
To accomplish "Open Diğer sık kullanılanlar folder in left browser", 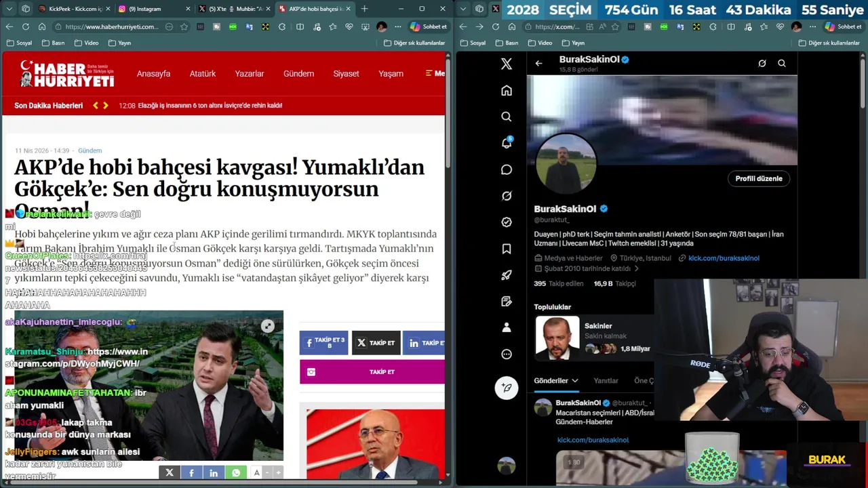I will pos(414,43).
